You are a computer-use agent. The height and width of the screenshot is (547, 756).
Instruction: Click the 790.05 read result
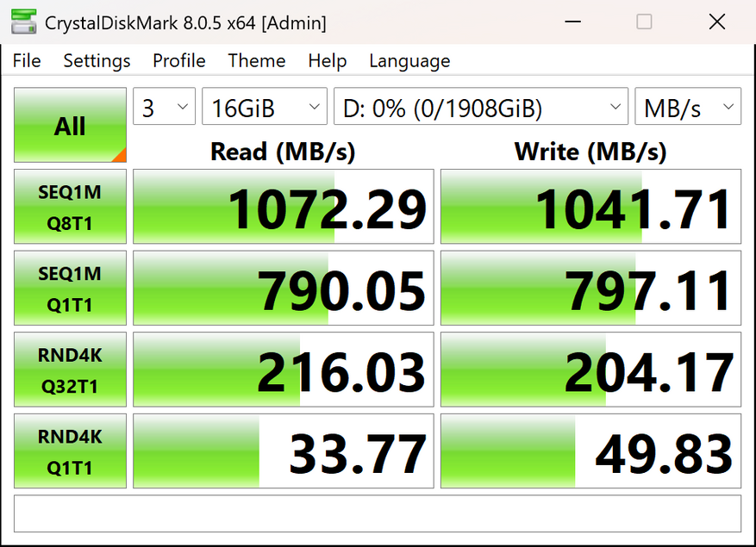[284, 288]
